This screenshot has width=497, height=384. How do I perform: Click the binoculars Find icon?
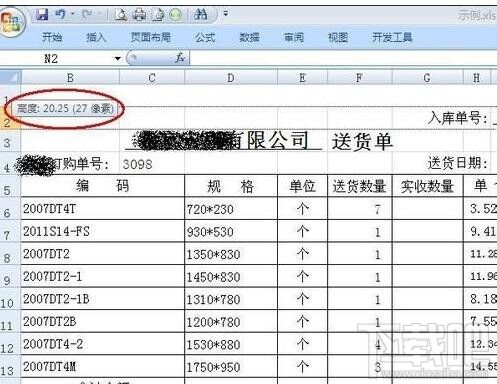tap(200, 15)
